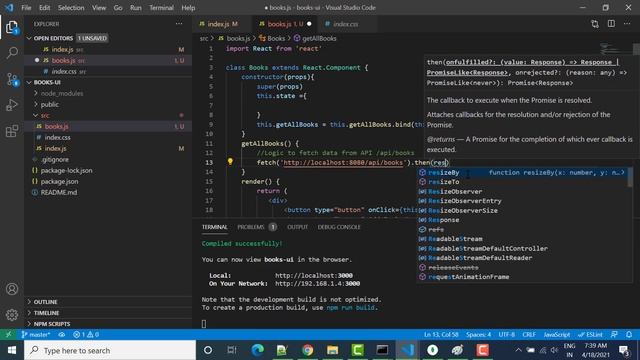The width and height of the screenshot is (640, 360).
Task: Open the Source Control view
Action: click(x=12, y=79)
